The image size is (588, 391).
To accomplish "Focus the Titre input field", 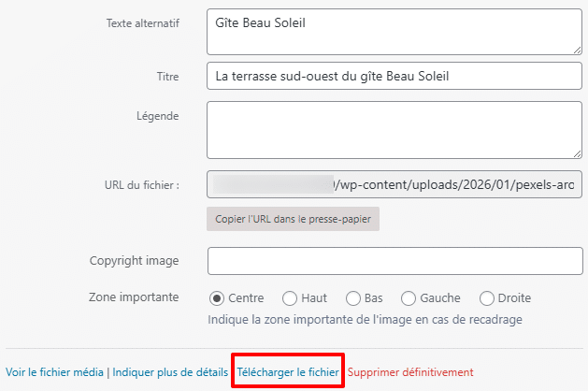I will tap(394, 76).
